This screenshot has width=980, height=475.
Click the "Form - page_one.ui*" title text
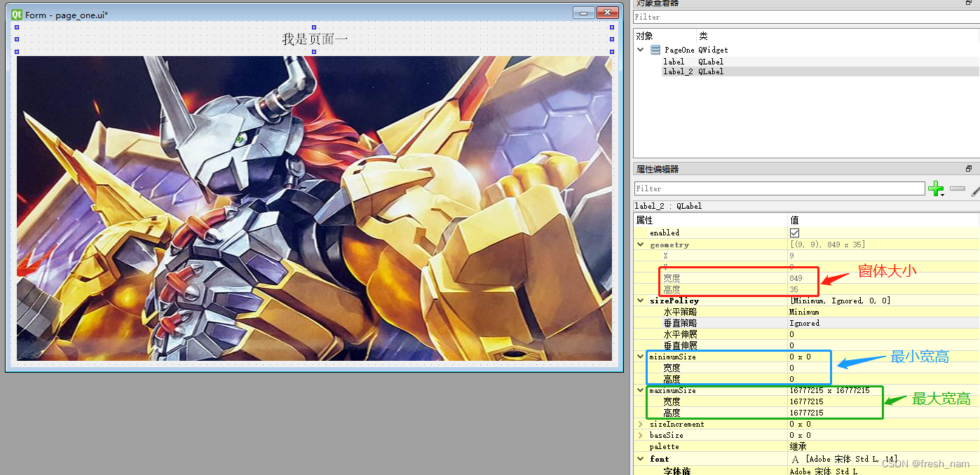[x=67, y=15]
